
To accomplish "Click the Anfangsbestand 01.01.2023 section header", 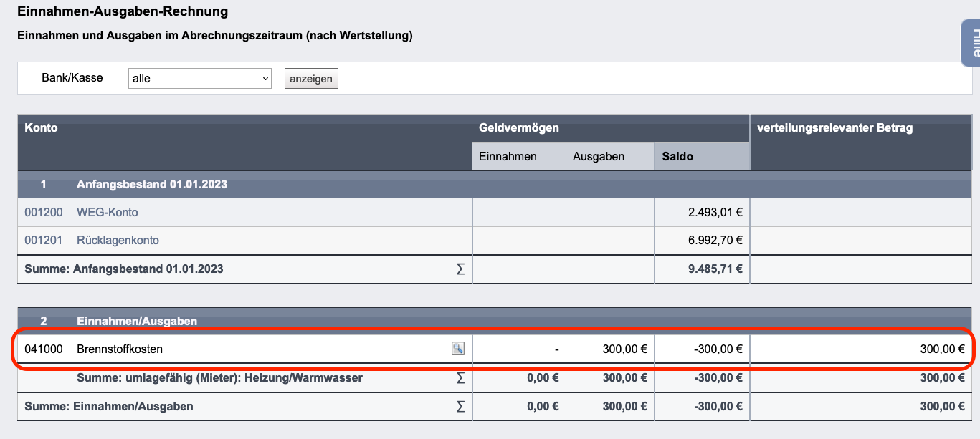I will (x=152, y=184).
